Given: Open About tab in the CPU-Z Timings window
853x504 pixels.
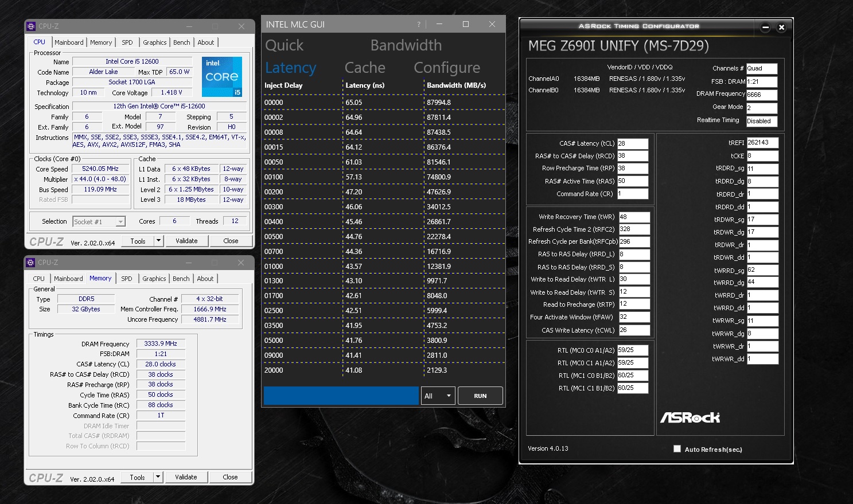Looking at the screenshot, I should [x=205, y=279].
